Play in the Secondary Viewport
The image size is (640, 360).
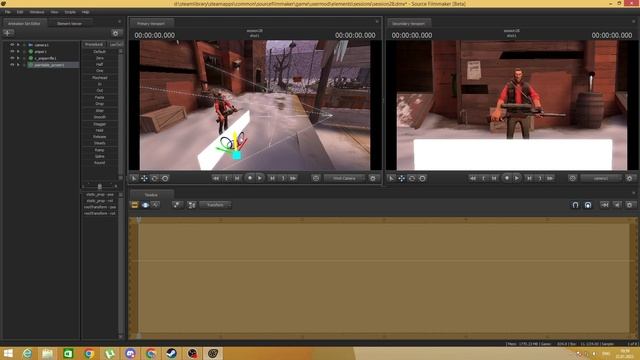click(x=517, y=178)
